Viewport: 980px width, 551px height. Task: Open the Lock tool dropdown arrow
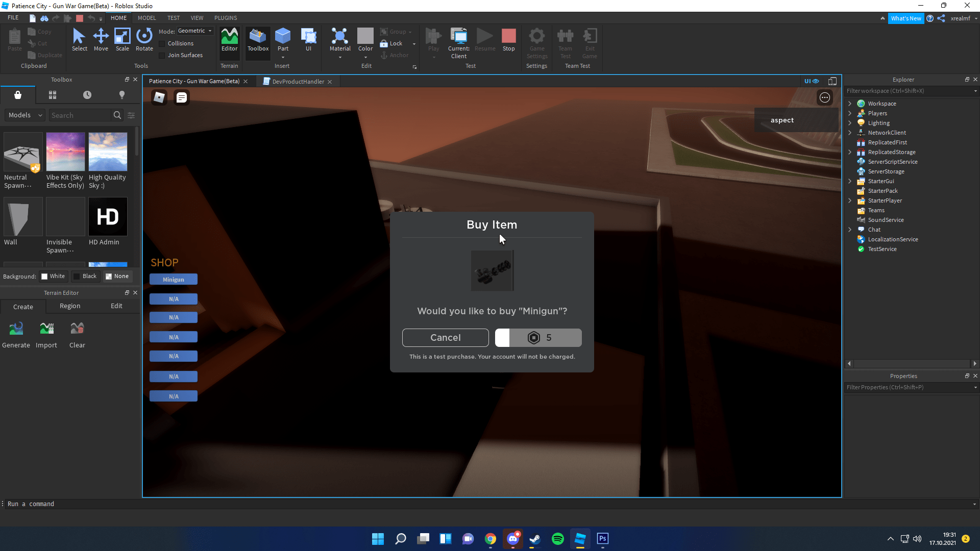pos(414,44)
